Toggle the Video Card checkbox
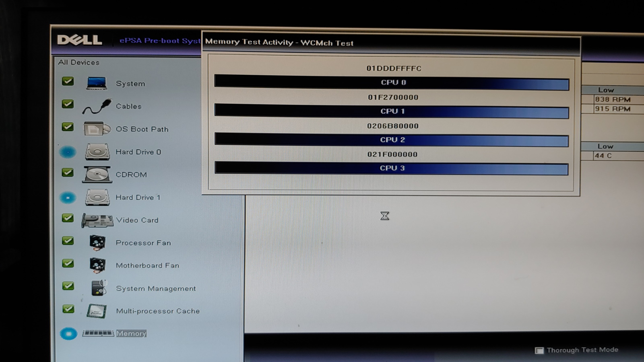Image resolution: width=644 pixels, height=362 pixels. coord(68,218)
